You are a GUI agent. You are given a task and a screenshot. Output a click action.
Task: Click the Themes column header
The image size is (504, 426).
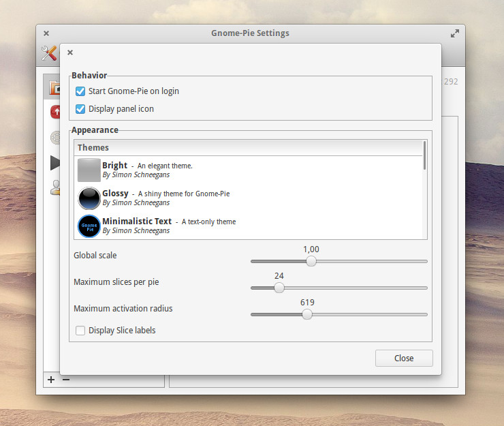(248, 148)
